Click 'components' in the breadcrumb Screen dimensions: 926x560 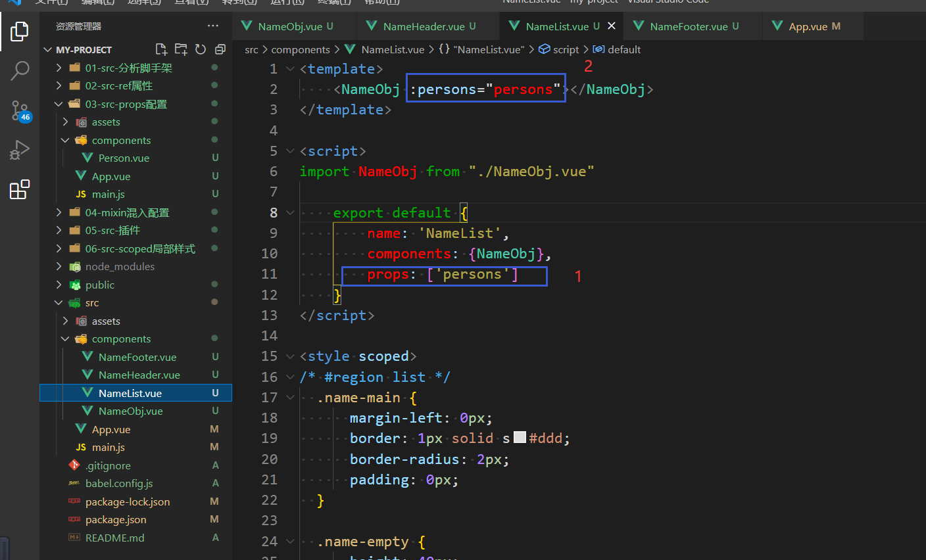point(301,49)
